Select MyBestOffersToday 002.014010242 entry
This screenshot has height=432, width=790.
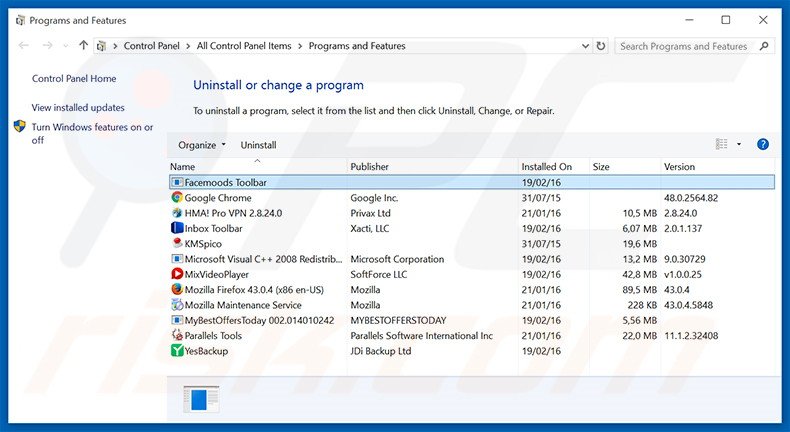tap(259, 321)
